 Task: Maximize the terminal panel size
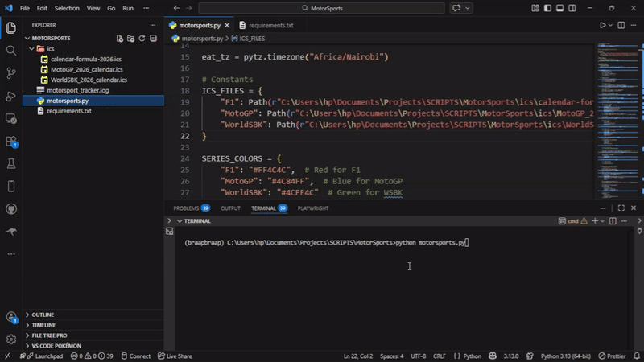pos(621,208)
